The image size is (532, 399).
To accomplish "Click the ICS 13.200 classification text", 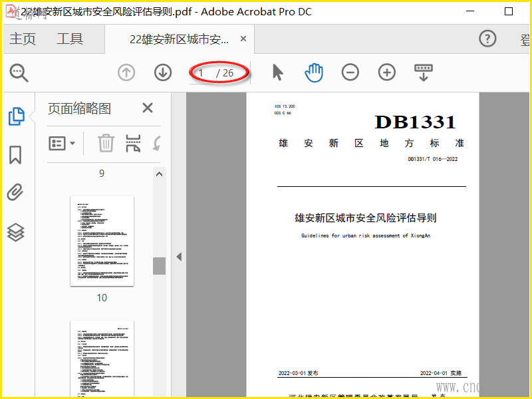I will click(285, 106).
